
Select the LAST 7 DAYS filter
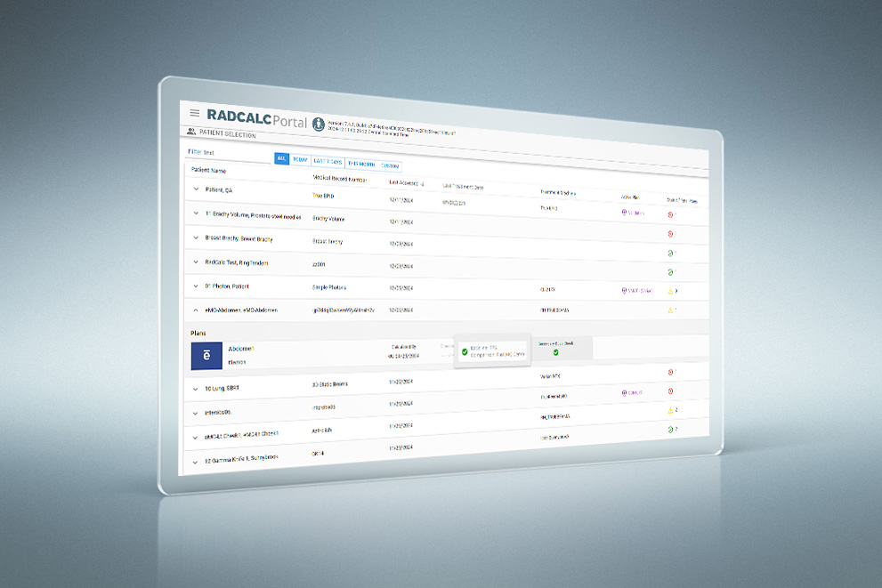point(328,162)
